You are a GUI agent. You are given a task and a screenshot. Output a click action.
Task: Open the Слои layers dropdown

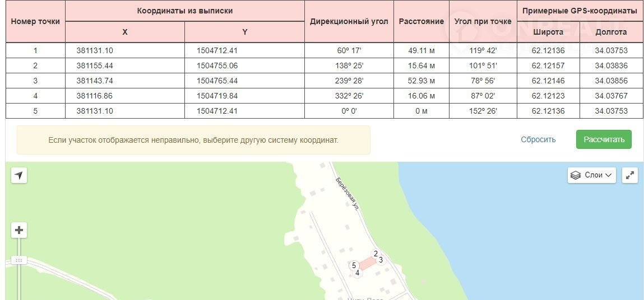(x=592, y=175)
